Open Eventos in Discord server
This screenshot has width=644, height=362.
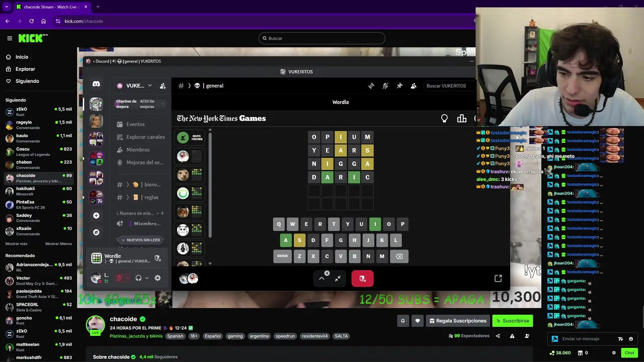point(135,124)
